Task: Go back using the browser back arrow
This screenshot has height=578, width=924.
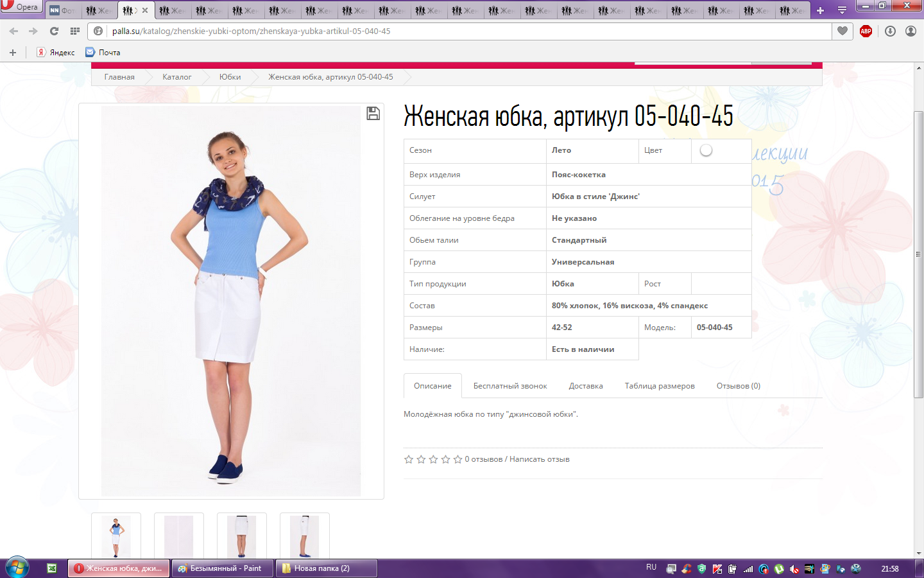Action: tap(13, 31)
